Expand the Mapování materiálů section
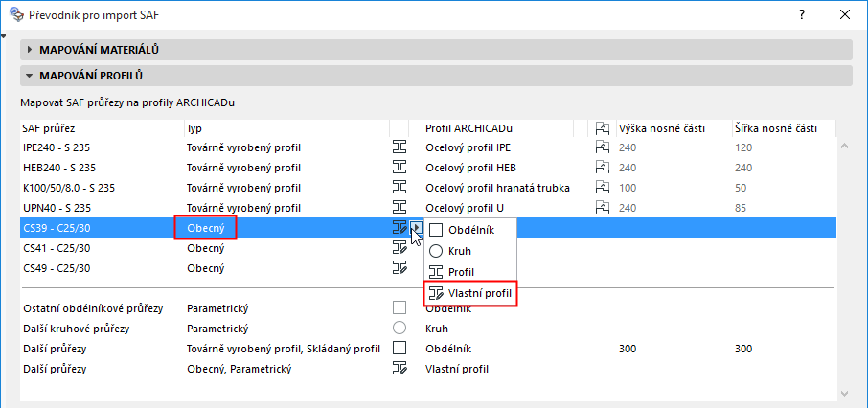868x408 pixels. click(x=30, y=50)
